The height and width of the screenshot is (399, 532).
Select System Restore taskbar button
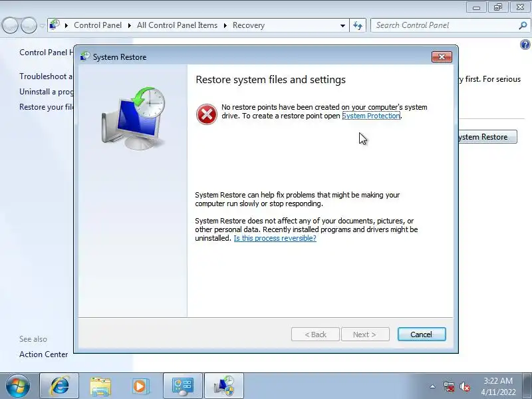[x=224, y=386]
